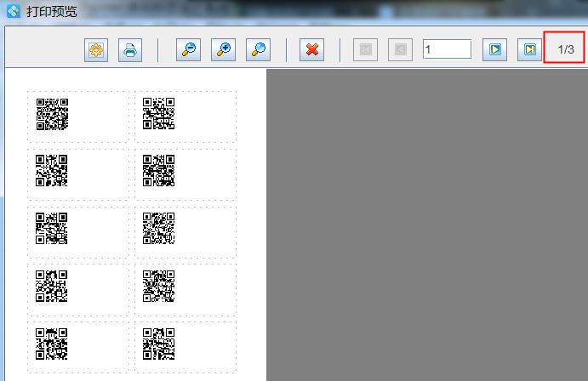This screenshot has width=588, height=381.
Task: Select QR code in third row right label
Action: [x=158, y=229]
